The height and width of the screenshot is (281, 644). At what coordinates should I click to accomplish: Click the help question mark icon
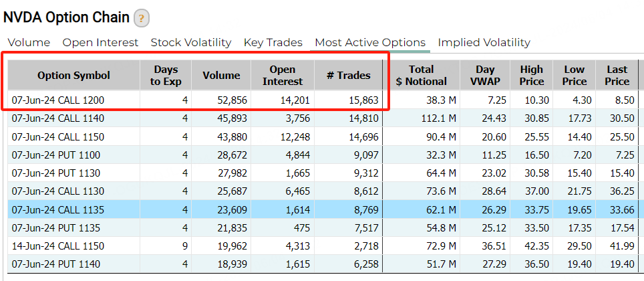click(141, 18)
